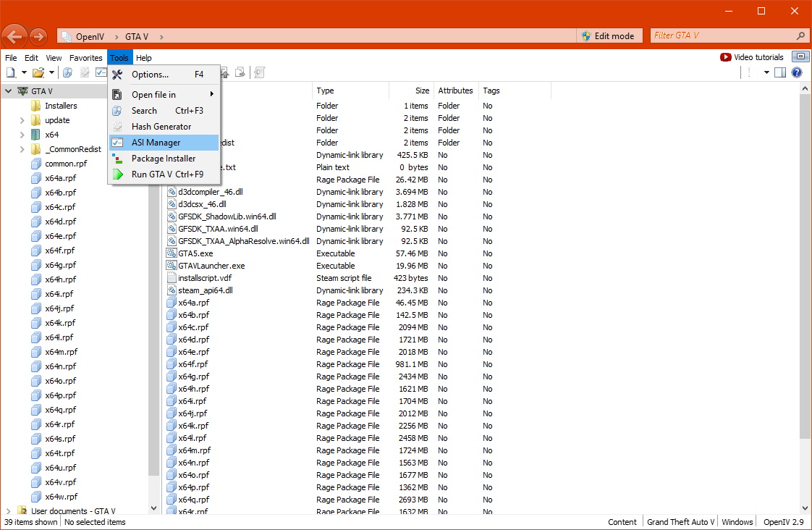Expand the update folder in tree
Image resolution: width=812 pixels, height=530 pixels.
click(22, 120)
